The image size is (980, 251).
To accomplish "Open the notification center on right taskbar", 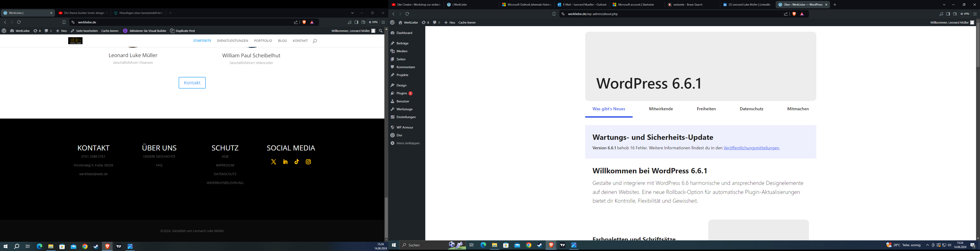I will (x=973, y=245).
